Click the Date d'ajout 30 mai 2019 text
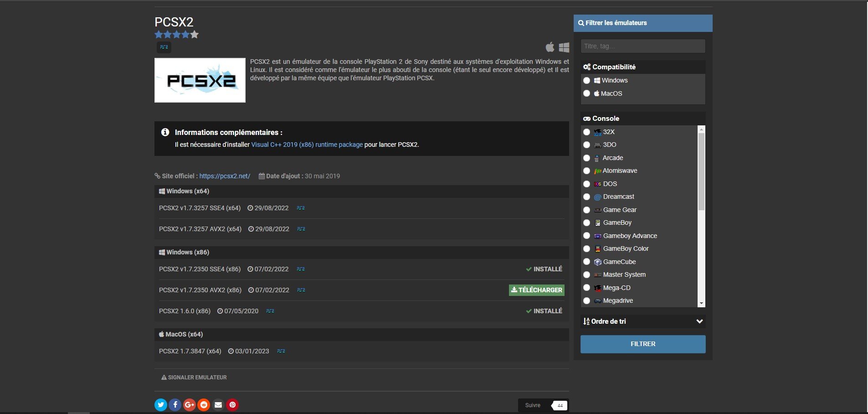868x414 pixels. [299, 176]
